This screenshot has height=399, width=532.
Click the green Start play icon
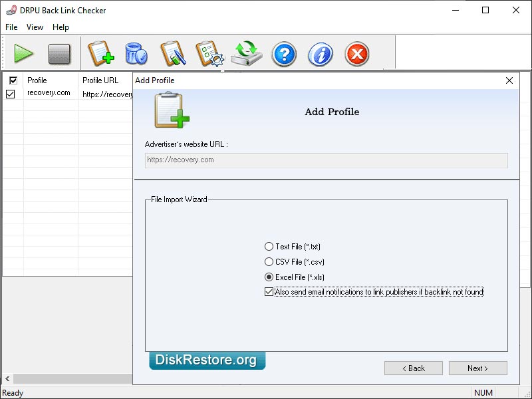[24, 53]
